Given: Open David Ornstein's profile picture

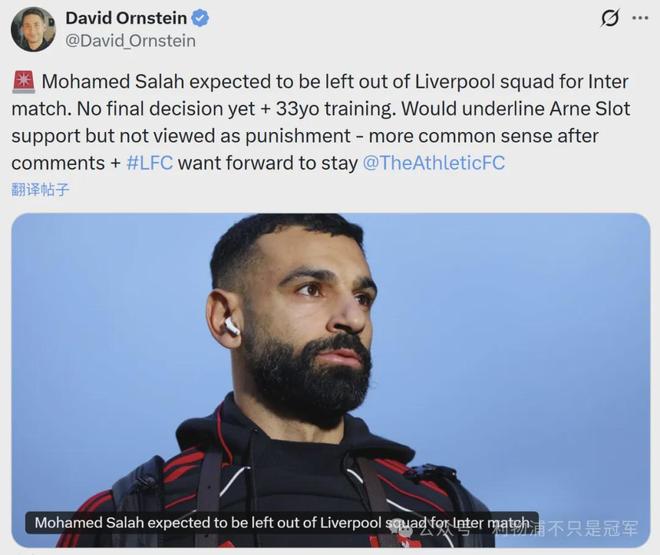Looking at the screenshot, I should [33, 29].
